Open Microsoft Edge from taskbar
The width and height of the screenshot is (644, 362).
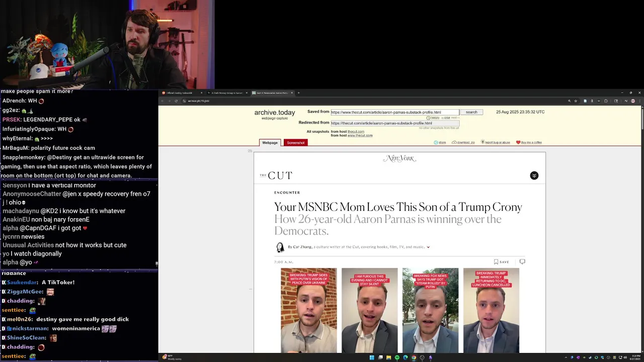click(406, 357)
